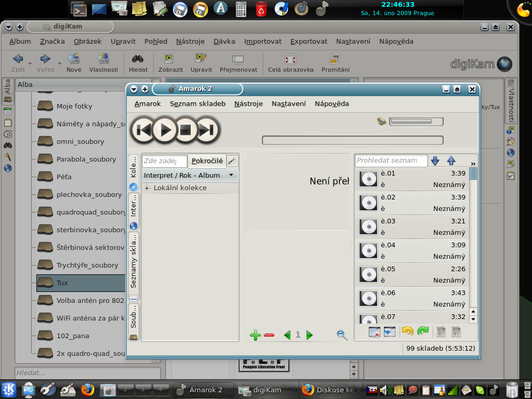Image resolution: width=532 pixels, height=399 pixels.
Task: Expand playlist toolbar overflow chevron
Action: point(473,164)
